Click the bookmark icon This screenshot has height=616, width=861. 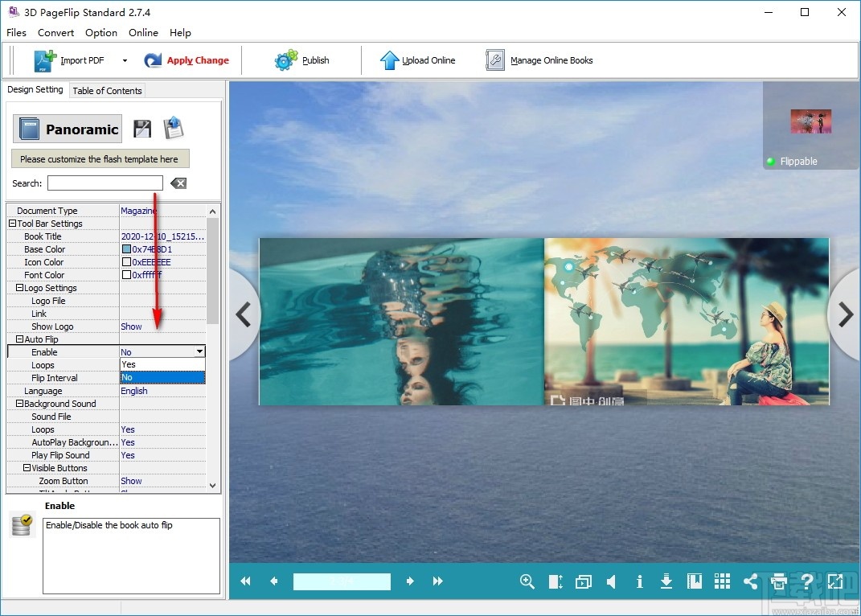tap(695, 581)
